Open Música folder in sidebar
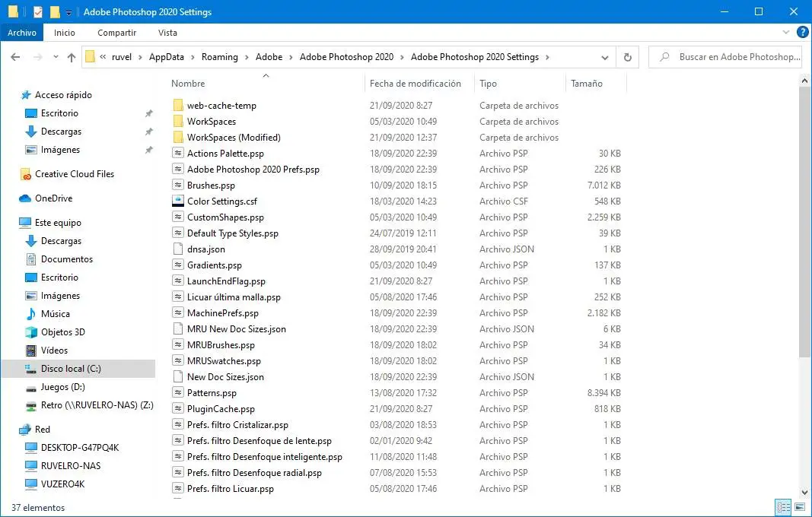Viewport: 812px width, 517px height. pos(55,313)
